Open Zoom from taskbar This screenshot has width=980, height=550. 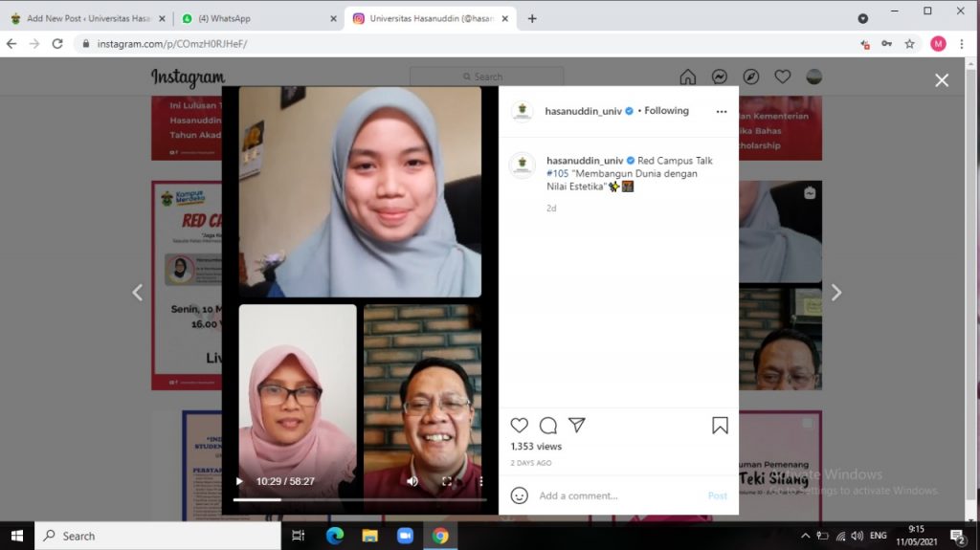click(x=405, y=536)
